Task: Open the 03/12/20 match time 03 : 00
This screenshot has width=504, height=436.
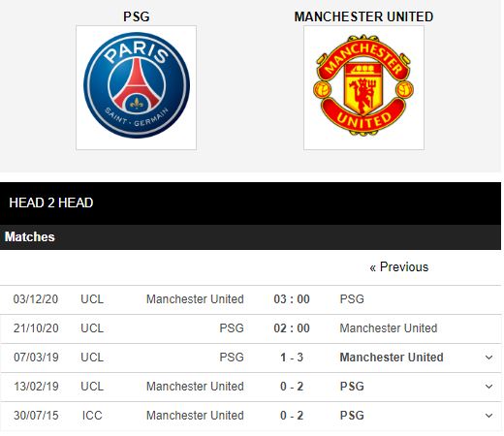Action: 292,299
